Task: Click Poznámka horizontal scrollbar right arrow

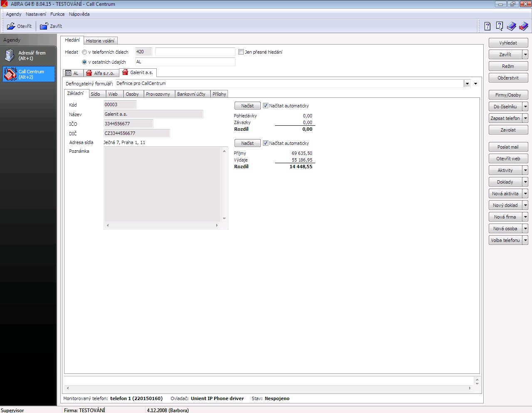Action: point(217,225)
